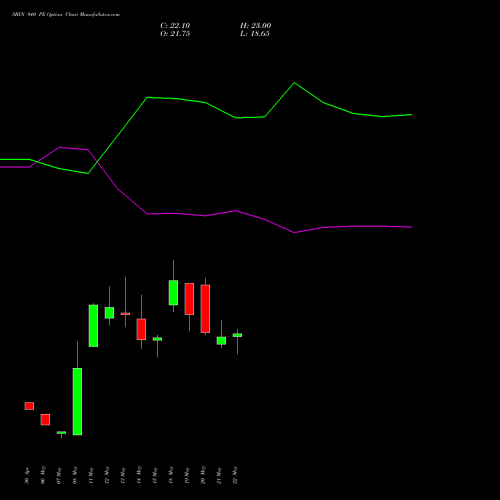500x500 pixels.
Task: Click the green candlestick for 12 May
Action: [x=109, y=313]
